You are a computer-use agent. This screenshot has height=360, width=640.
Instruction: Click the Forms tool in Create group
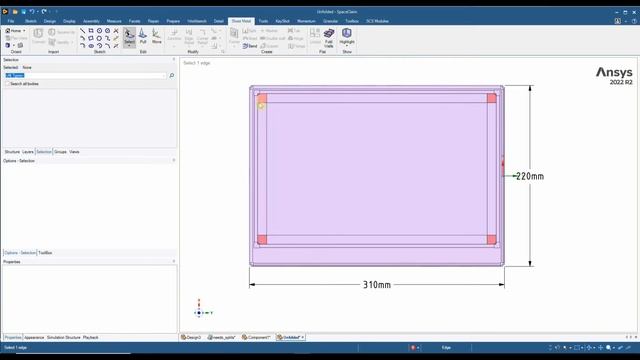click(x=234, y=37)
